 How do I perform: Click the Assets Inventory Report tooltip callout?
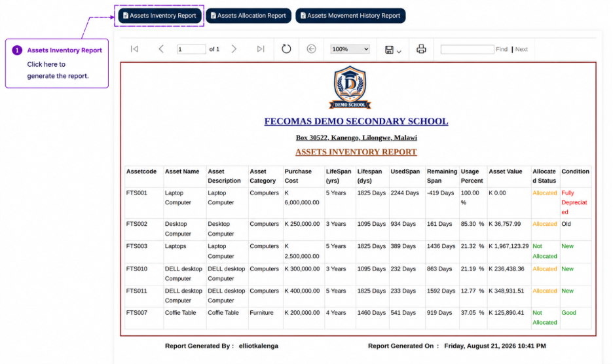57,64
